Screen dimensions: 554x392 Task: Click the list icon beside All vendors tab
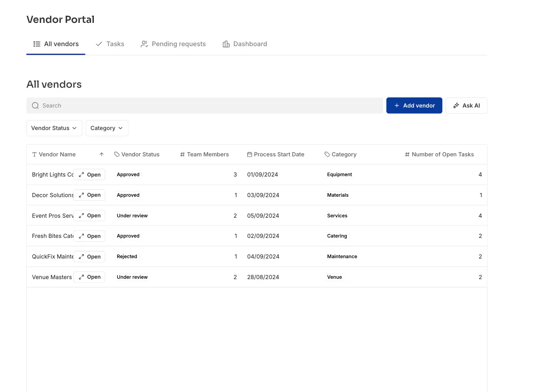pyautogui.click(x=37, y=44)
